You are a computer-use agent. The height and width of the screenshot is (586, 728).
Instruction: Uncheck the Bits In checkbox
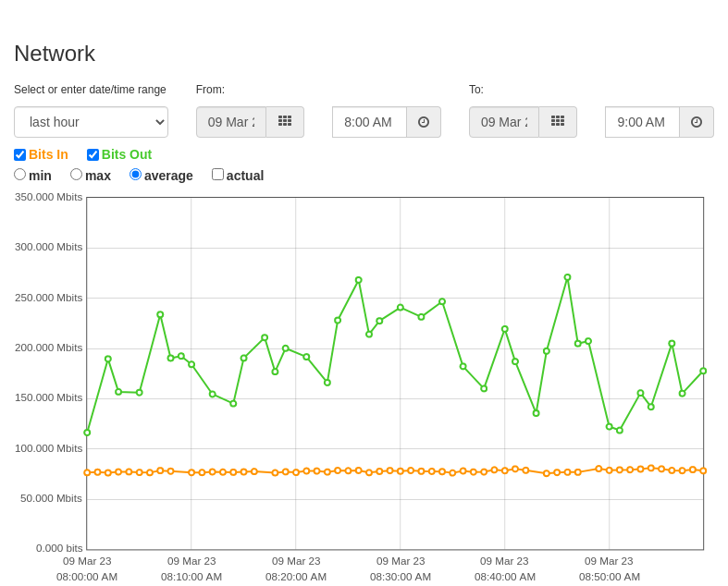(20, 154)
